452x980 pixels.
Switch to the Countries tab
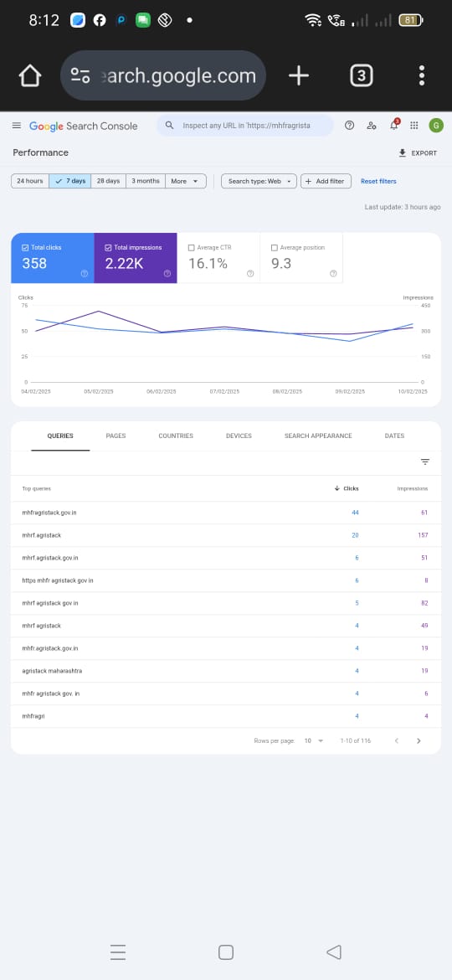point(176,436)
